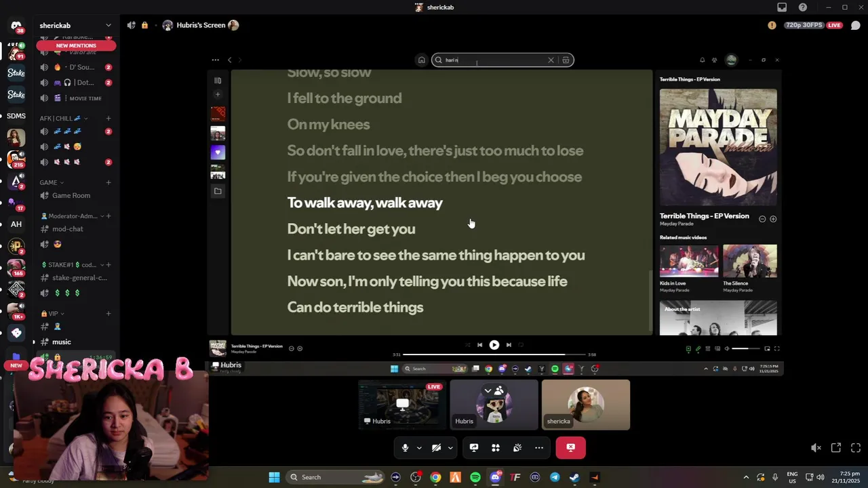Screen dimensions: 868x488
Task: Select the SDMS server icon
Action: (16, 116)
